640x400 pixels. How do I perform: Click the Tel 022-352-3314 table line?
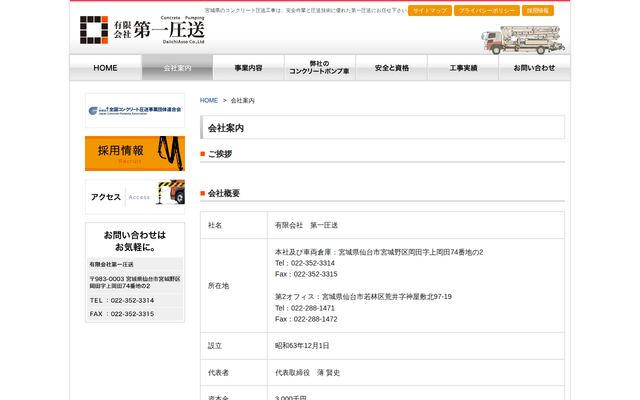[x=304, y=263]
